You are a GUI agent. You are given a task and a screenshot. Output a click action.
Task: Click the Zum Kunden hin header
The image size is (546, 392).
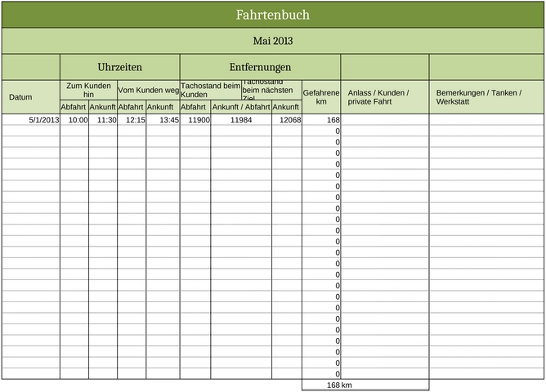[x=88, y=90]
